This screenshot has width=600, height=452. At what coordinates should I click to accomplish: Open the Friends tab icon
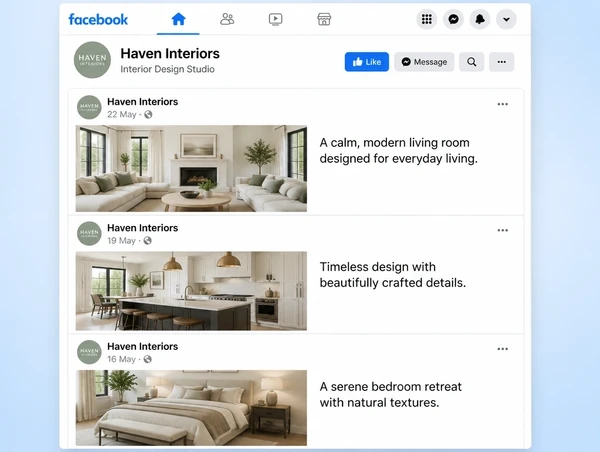point(227,19)
